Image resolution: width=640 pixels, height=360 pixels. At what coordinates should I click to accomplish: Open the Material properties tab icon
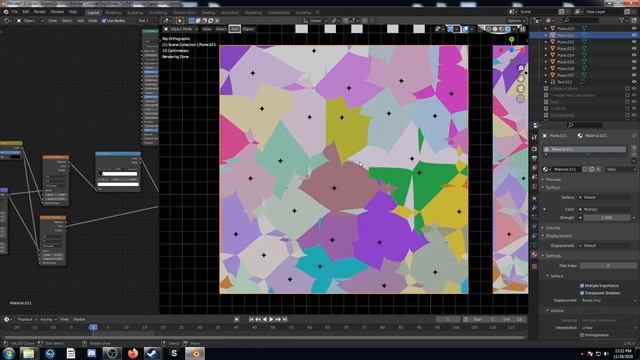pos(534,255)
